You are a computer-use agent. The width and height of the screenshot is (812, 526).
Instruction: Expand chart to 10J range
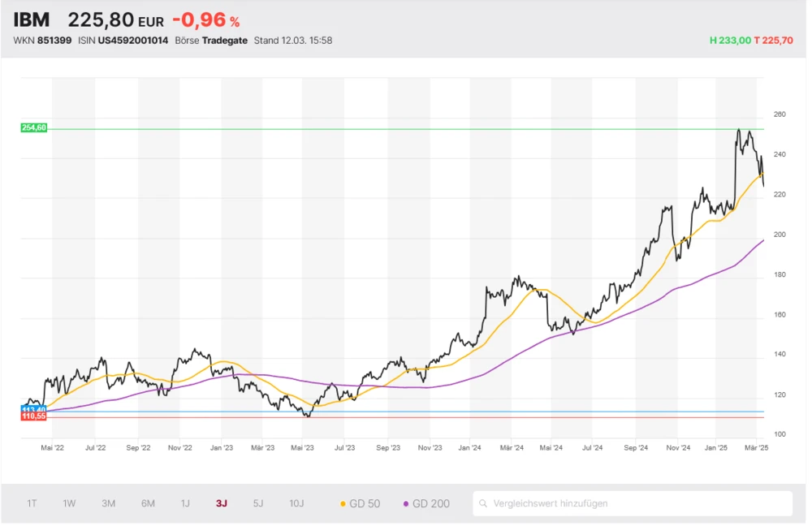pyautogui.click(x=296, y=503)
